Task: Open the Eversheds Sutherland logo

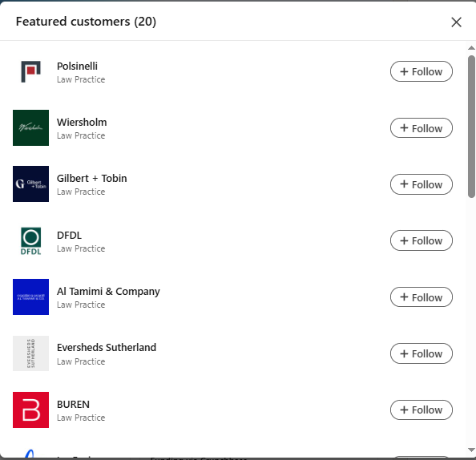Action: (30, 353)
